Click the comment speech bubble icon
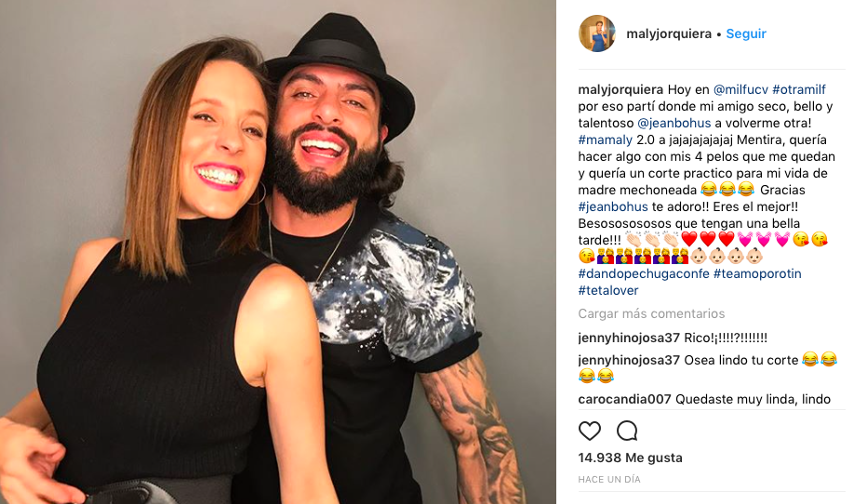This screenshot has height=504, width=867. point(627,431)
